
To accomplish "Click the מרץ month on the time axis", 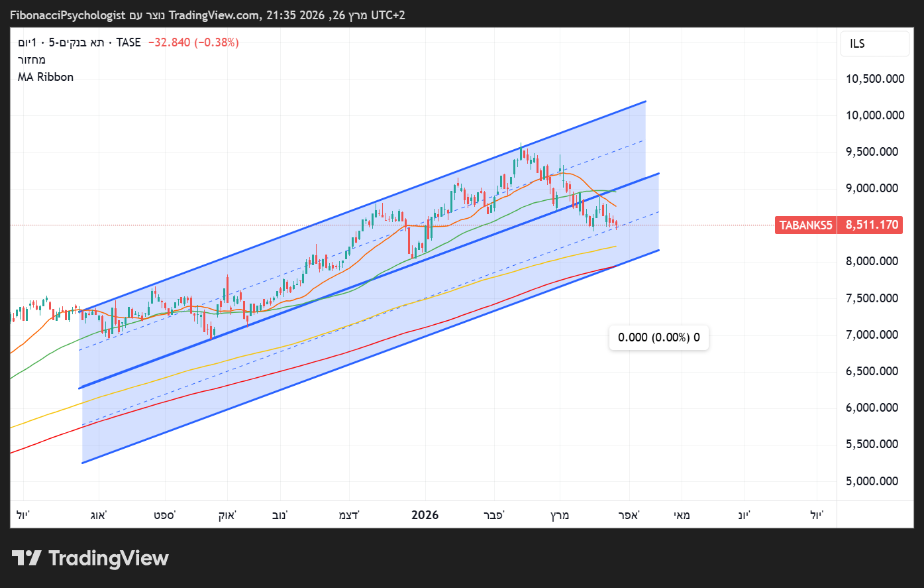I will 560,515.
